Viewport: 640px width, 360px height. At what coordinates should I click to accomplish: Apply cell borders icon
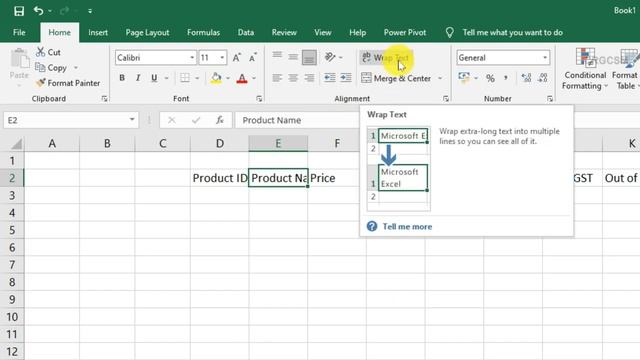click(185, 78)
